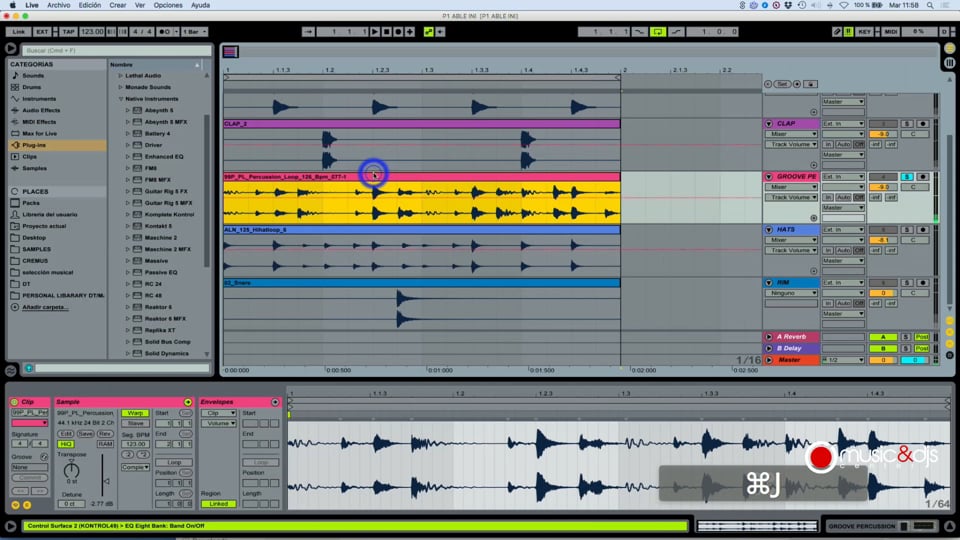Viewport: 960px width, 540px height.
Task: Open warp mode Complex dropdown
Action: (135, 467)
